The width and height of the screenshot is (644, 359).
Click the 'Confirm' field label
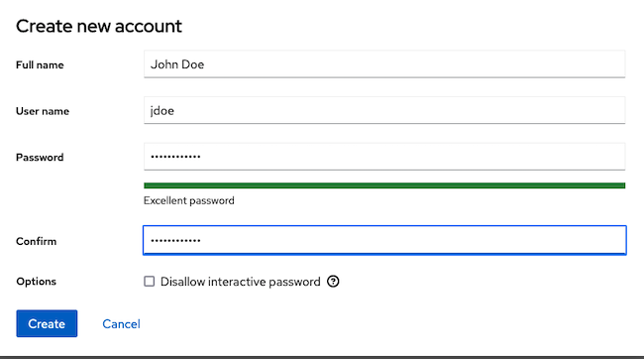[x=36, y=241]
